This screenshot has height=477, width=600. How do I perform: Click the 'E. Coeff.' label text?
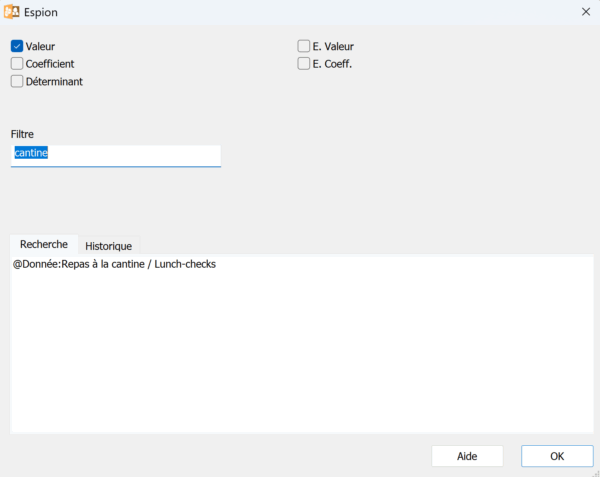332,64
